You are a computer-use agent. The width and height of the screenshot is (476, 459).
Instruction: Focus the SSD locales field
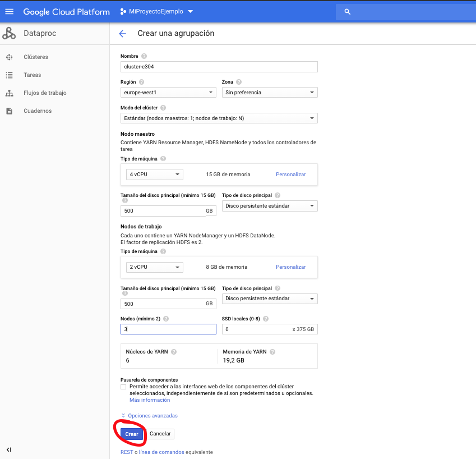pos(270,329)
